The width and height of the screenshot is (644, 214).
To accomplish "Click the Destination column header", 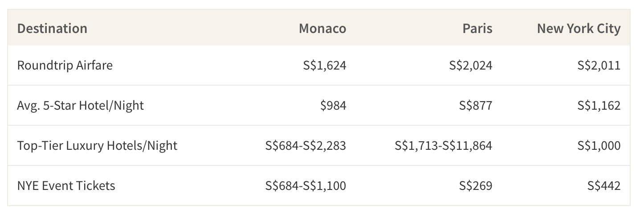I will (x=52, y=29).
